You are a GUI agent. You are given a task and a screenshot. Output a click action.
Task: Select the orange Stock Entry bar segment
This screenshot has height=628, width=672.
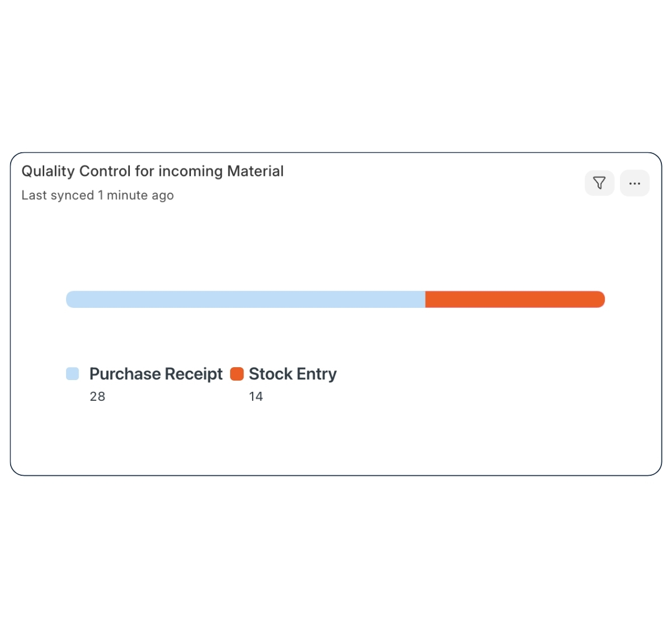pyautogui.click(x=514, y=299)
